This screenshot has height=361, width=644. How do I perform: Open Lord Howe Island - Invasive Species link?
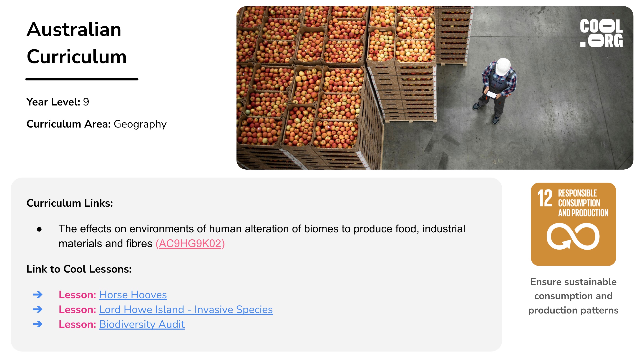[x=186, y=310]
